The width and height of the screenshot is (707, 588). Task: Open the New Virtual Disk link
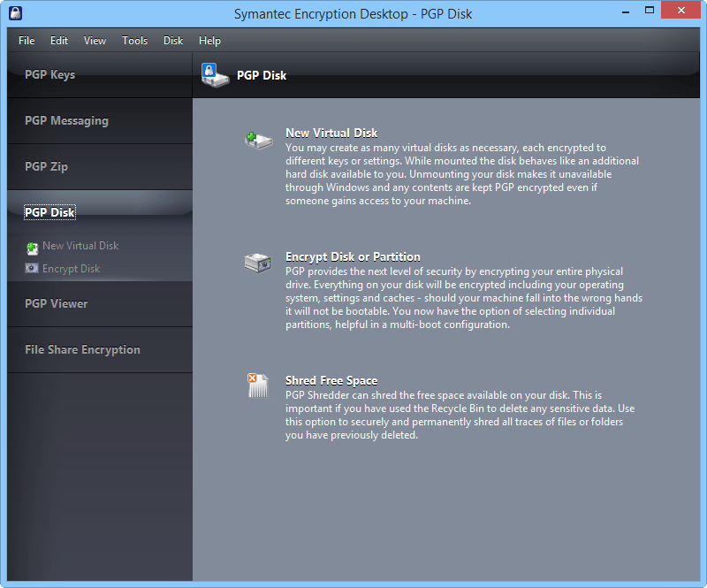(x=331, y=132)
